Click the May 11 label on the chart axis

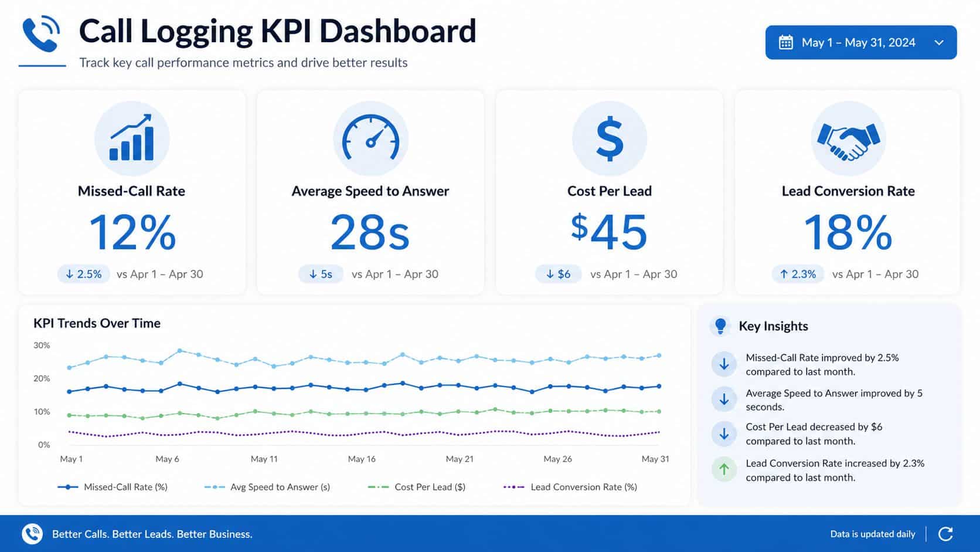(x=264, y=459)
